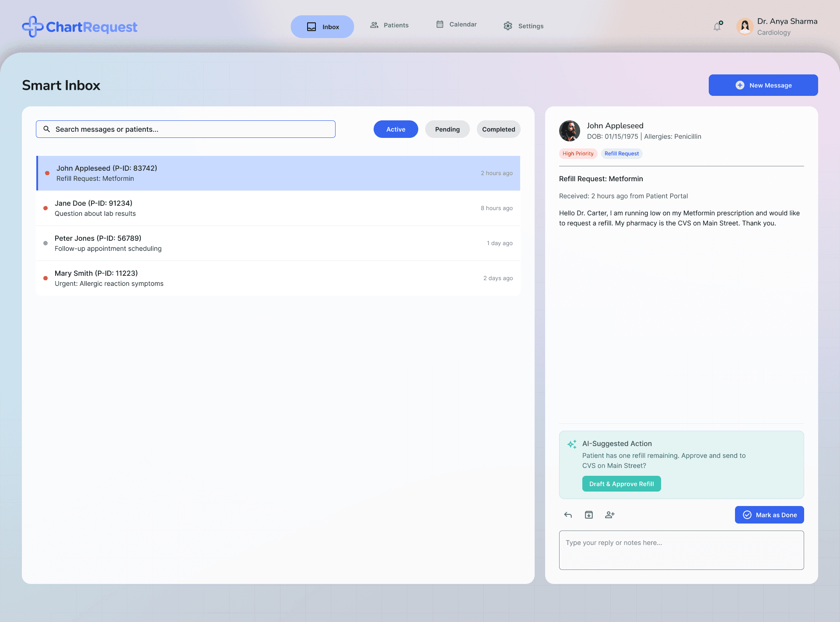Mark the message as done
Viewport: 840px width, 622px height.
click(x=769, y=515)
